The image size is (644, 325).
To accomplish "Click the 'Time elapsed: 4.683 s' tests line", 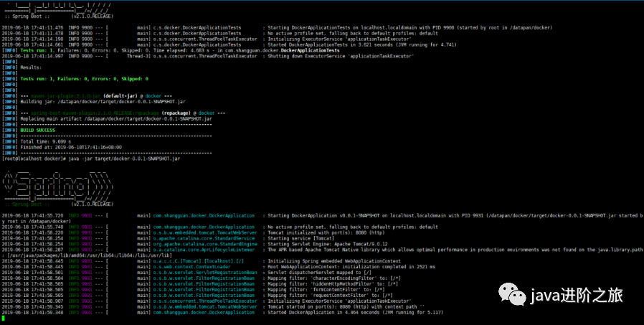I will [171, 50].
